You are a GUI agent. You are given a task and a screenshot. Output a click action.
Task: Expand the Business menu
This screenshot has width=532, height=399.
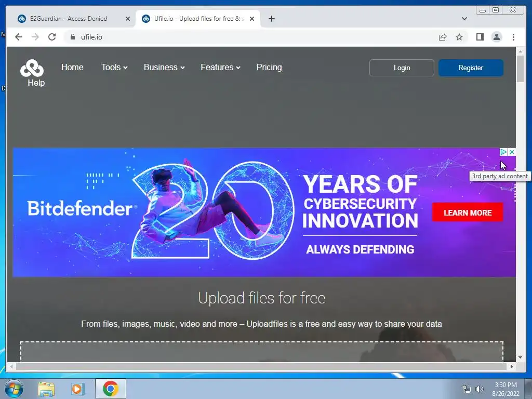coord(164,67)
